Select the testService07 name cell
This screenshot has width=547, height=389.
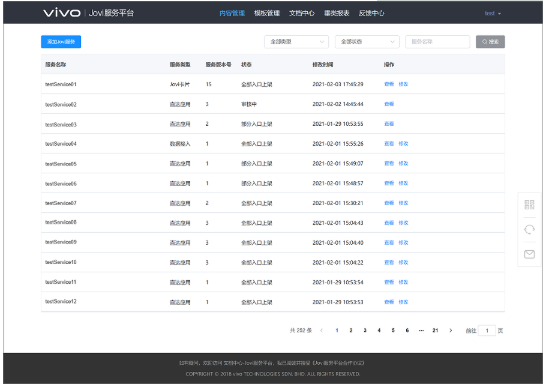point(61,203)
